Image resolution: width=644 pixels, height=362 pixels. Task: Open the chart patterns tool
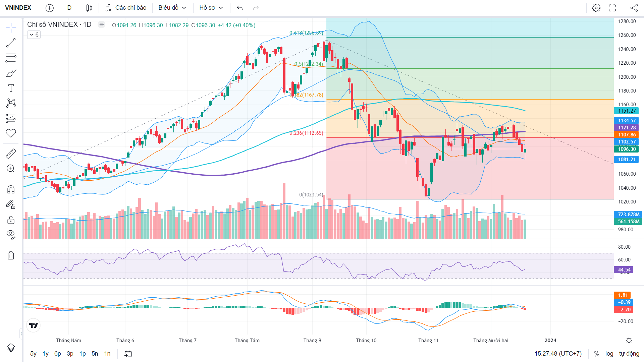point(11,103)
